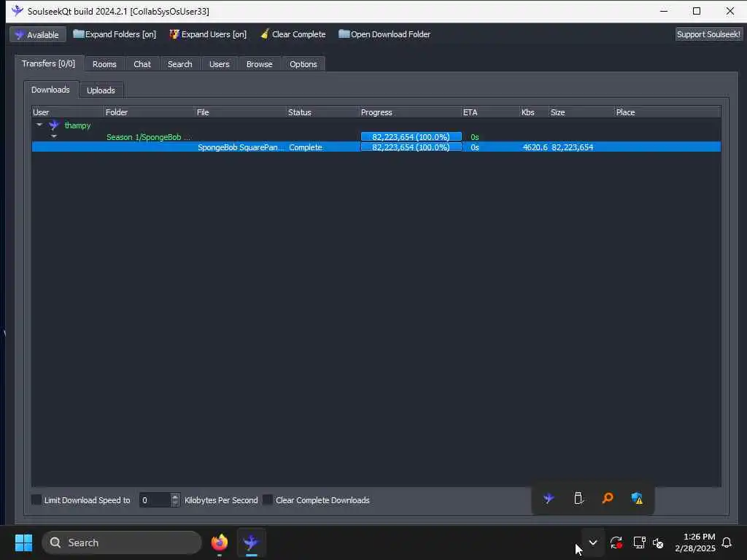Click the 4620.6 Kbs value
747x560 pixels.
[x=535, y=147]
